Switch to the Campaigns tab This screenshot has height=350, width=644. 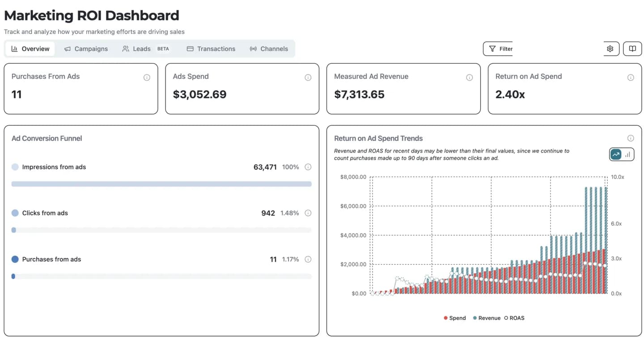tap(86, 49)
